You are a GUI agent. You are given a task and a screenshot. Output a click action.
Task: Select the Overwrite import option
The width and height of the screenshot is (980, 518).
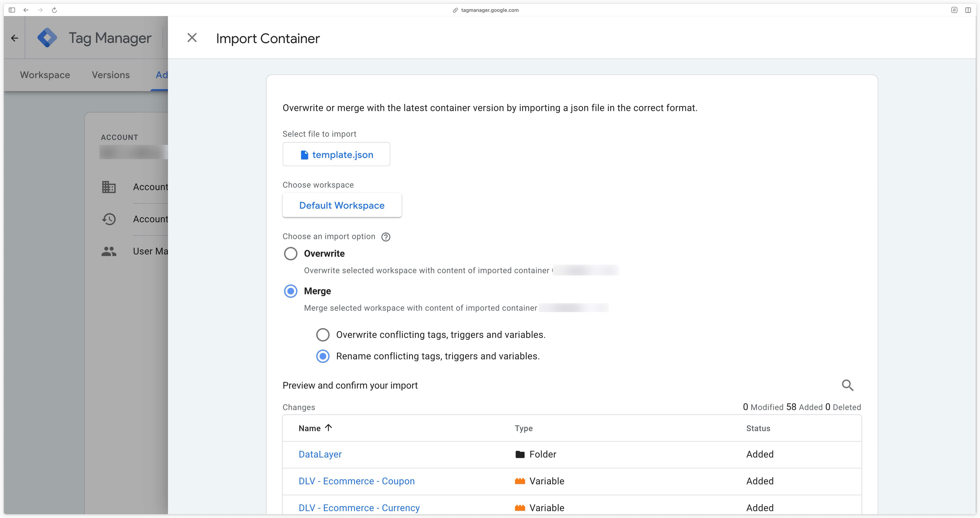pyautogui.click(x=291, y=253)
